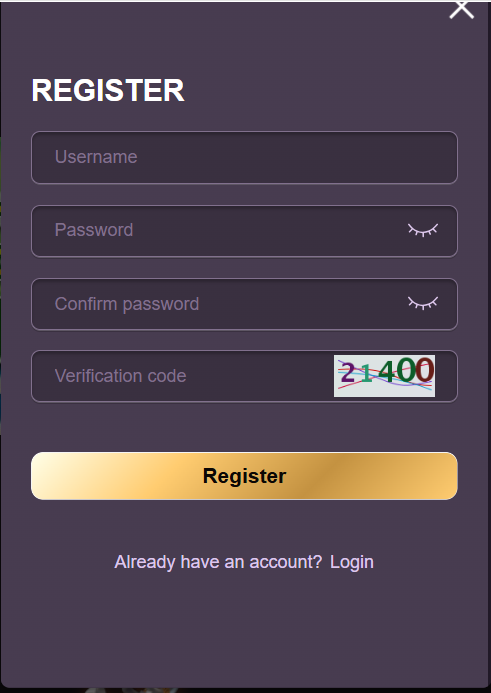Viewport: 491px width, 693px height.
Task: Click the REGISTER heading text
Action: pyautogui.click(x=108, y=90)
